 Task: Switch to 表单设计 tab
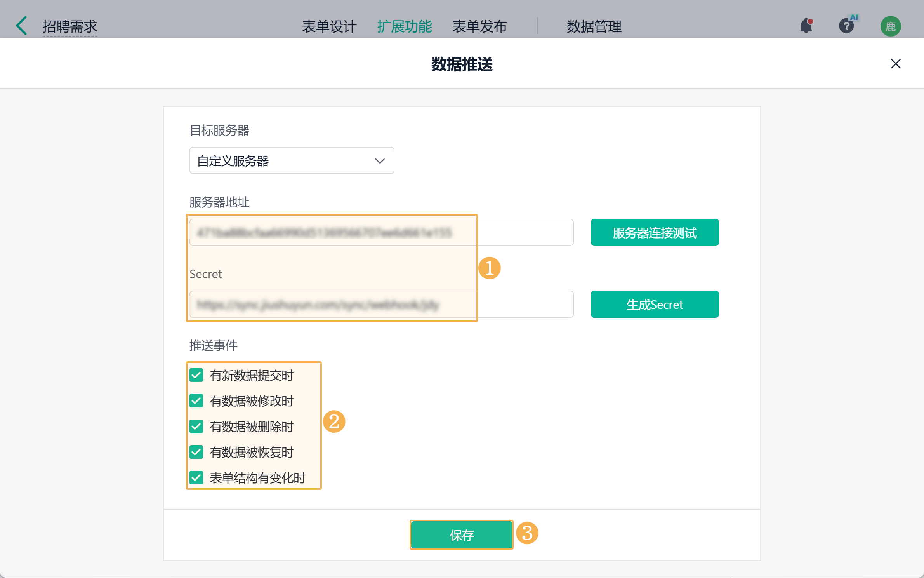329,26
